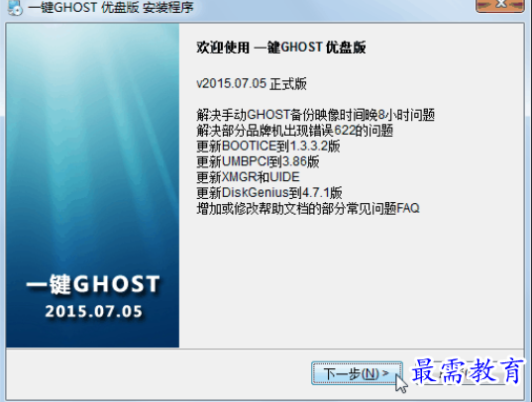Click line 更新UMBPCI到3.86版
The width and height of the screenshot is (532, 402).
tap(258, 161)
